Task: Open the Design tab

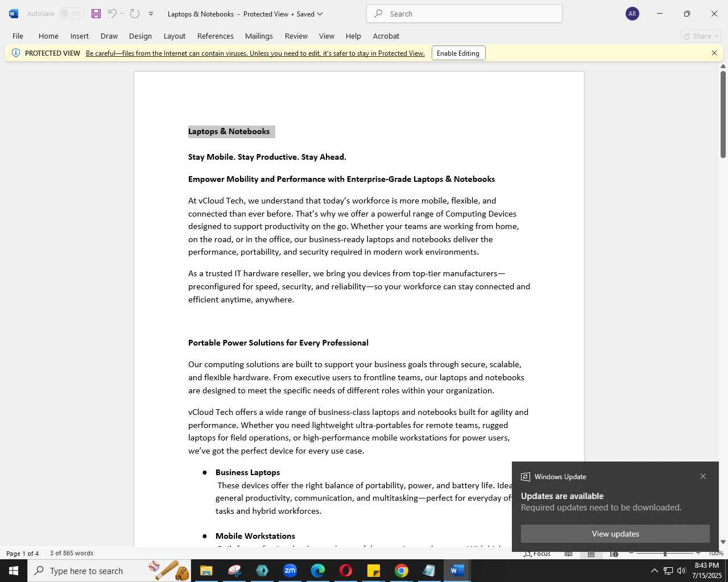Action: click(x=140, y=36)
